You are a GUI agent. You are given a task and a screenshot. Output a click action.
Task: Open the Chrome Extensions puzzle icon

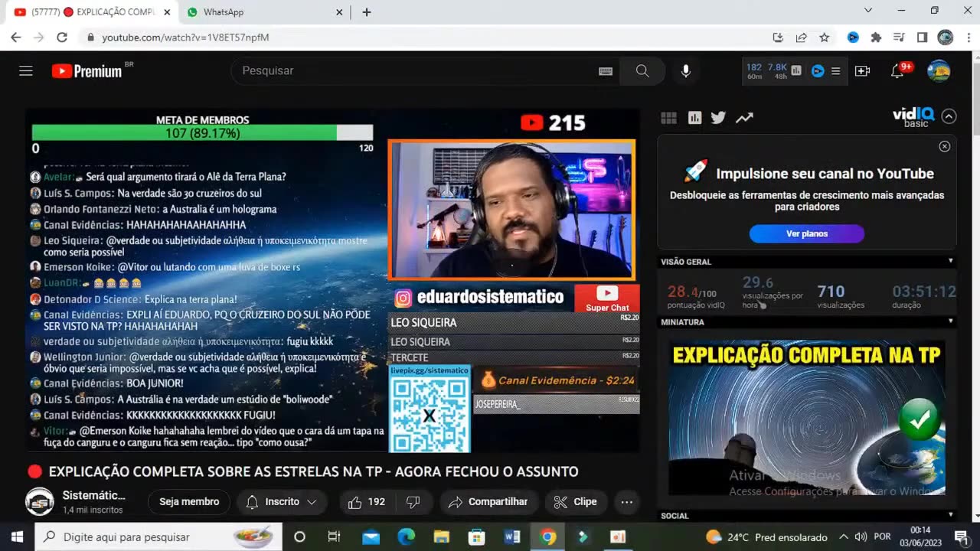tap(876, 37)
